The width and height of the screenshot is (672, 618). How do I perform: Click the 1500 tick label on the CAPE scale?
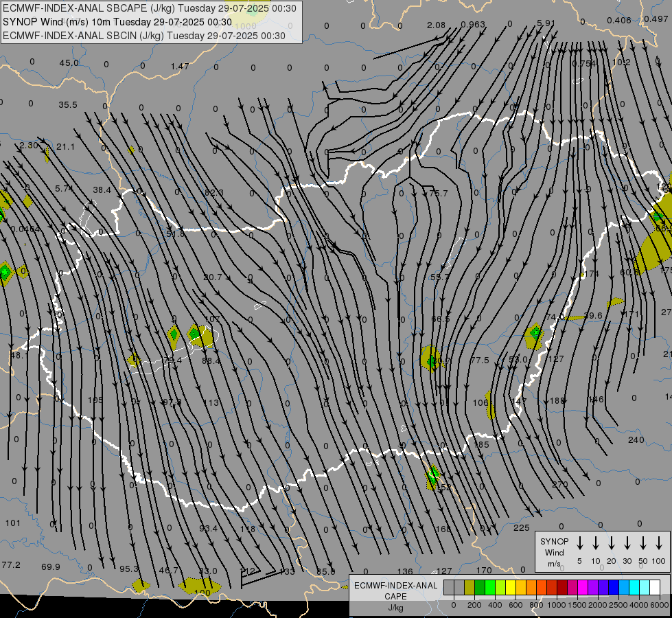tap(577, 605)
